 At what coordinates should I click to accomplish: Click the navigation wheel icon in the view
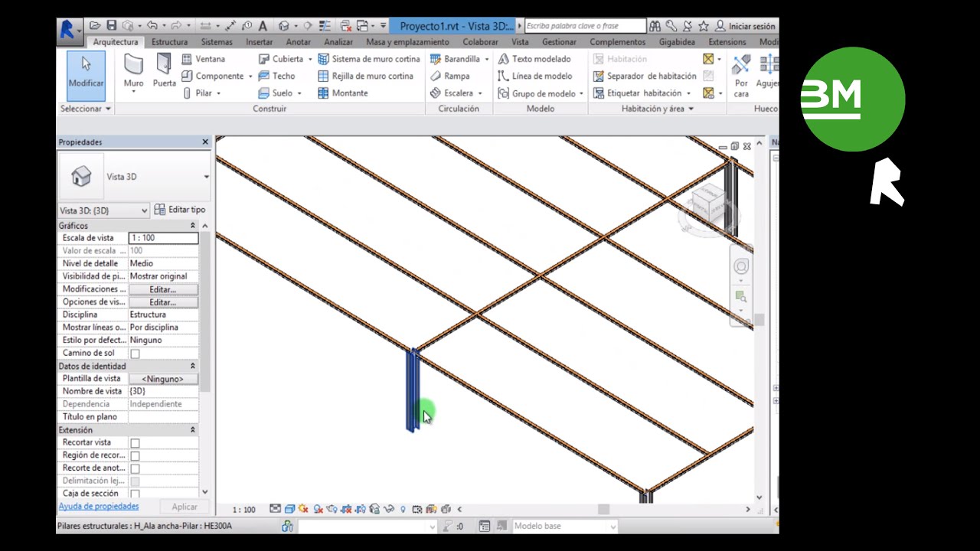tap(741, 266)
